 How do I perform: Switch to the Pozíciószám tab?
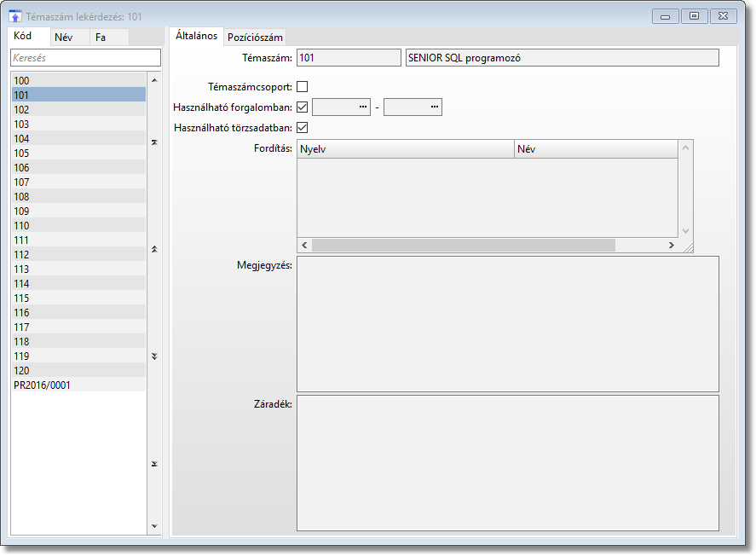point(255,37)
